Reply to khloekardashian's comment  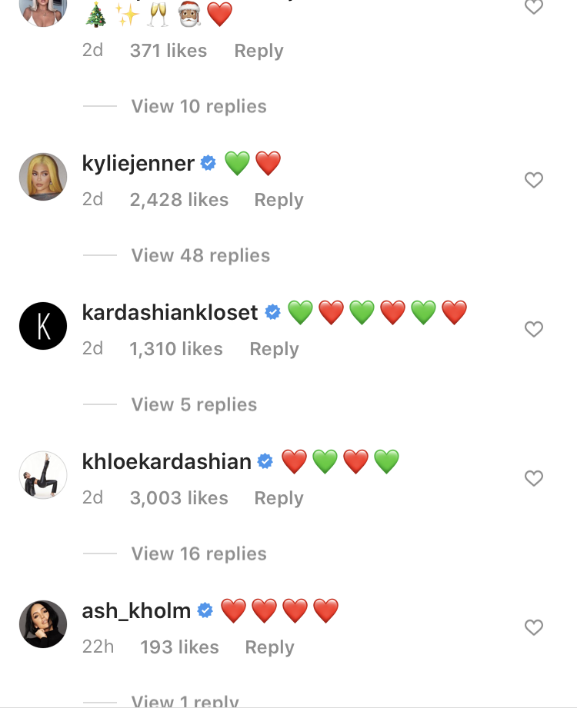[x=278, y=498]
